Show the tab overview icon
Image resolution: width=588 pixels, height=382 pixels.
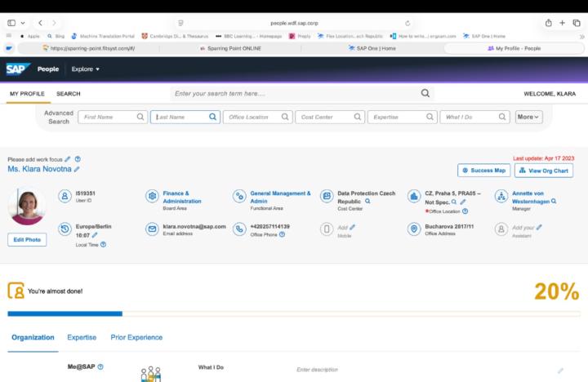577,23
